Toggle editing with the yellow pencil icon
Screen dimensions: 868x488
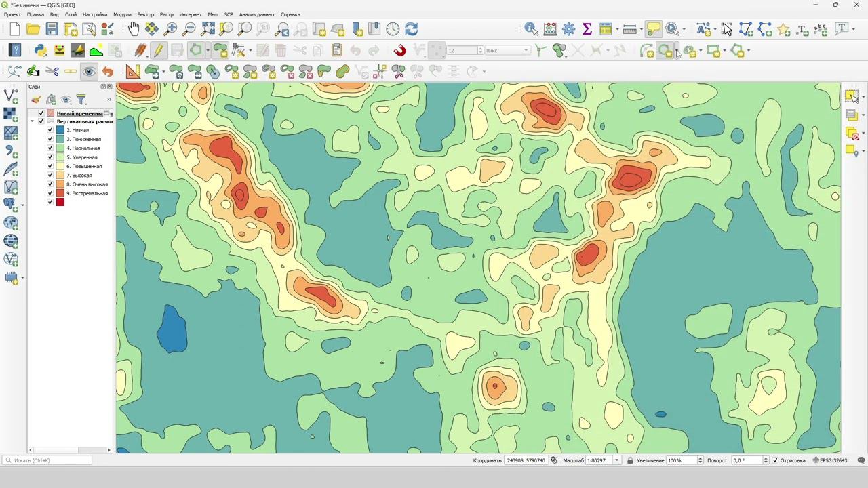coord(158,51)
